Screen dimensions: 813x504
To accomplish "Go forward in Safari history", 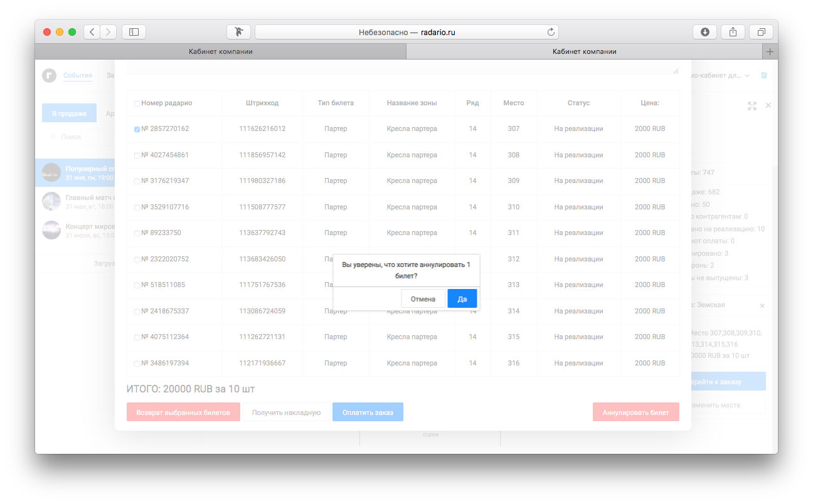I will (x=109, y=32).
